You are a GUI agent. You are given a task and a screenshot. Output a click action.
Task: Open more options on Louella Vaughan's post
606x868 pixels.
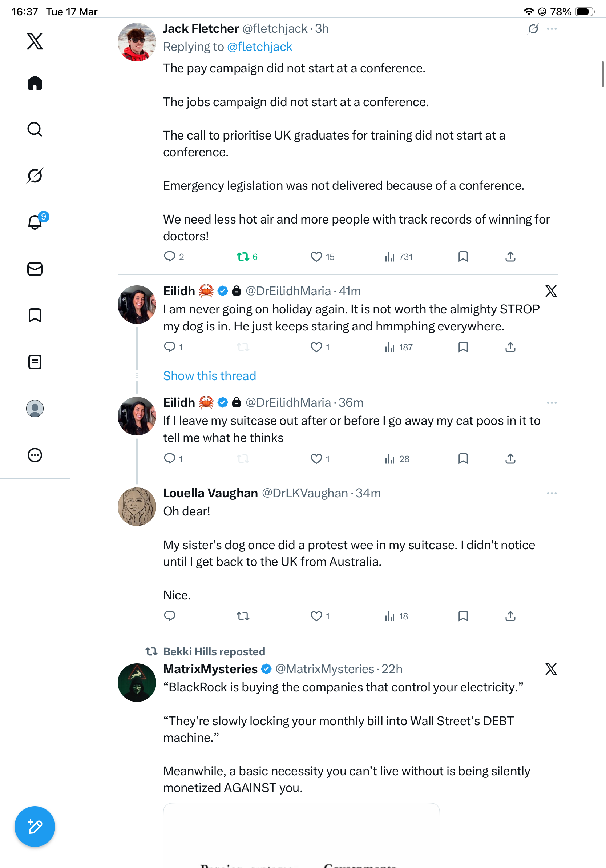[x=552, y=493]
